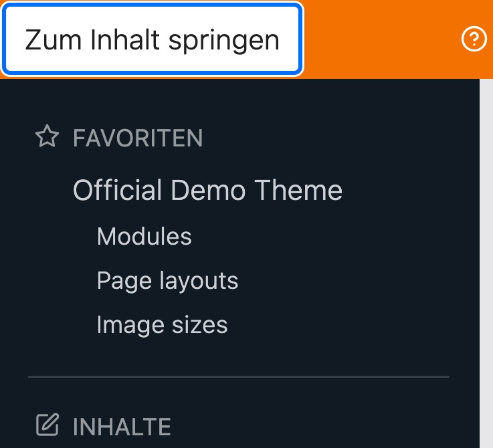The image size is (493, 448).
Task: Select the star beside FAVORITEN
Action: 47,138
